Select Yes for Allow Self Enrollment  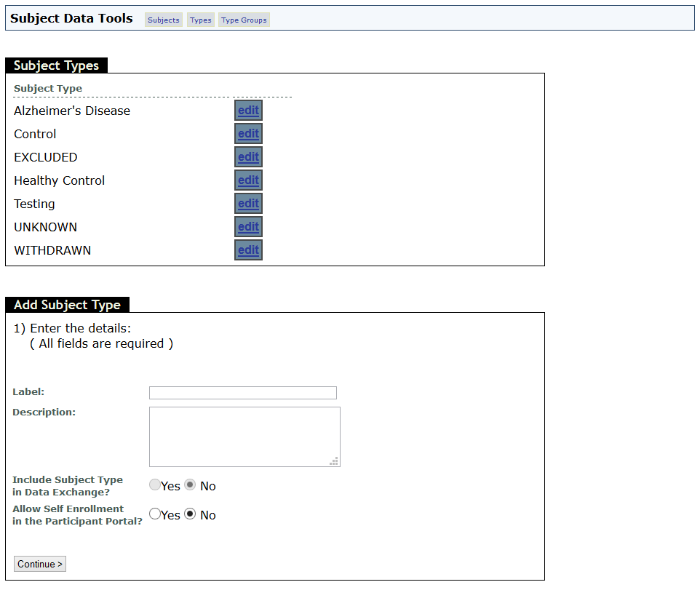[154, 514]
